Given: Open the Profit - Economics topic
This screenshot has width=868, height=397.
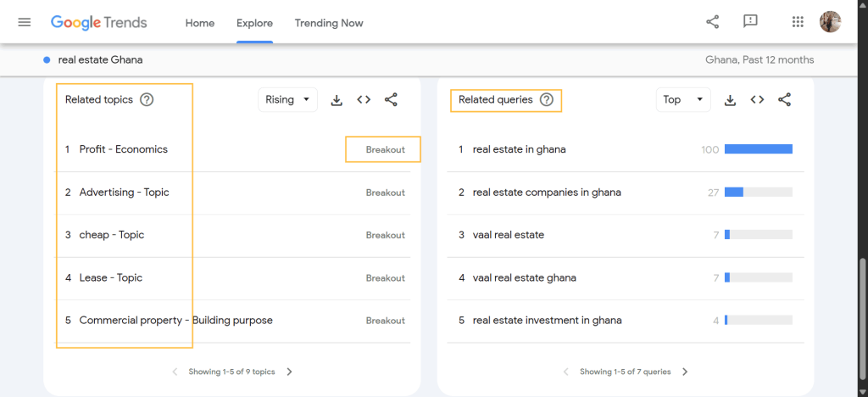Looking at the screenshot, I should click(x=124, y=149).
